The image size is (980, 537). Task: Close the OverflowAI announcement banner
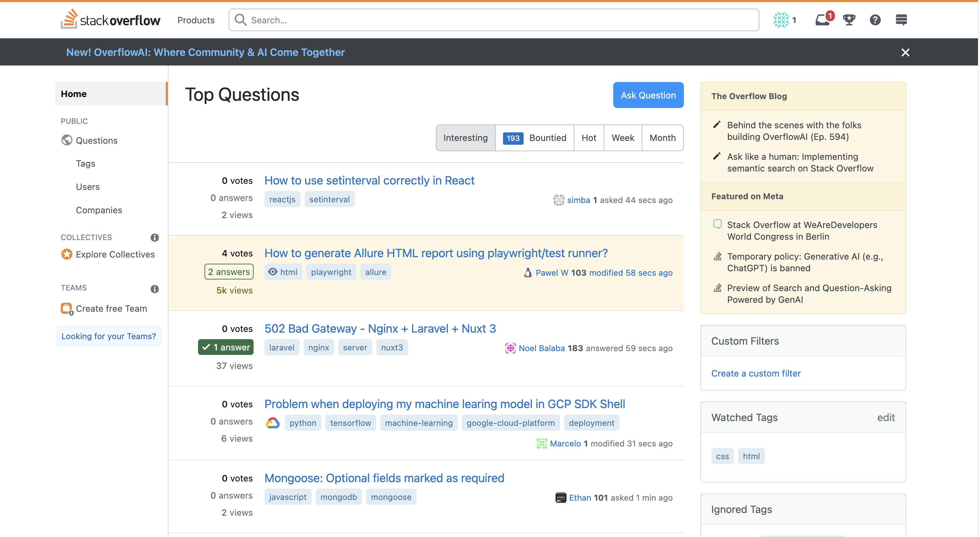pos(906,52)
